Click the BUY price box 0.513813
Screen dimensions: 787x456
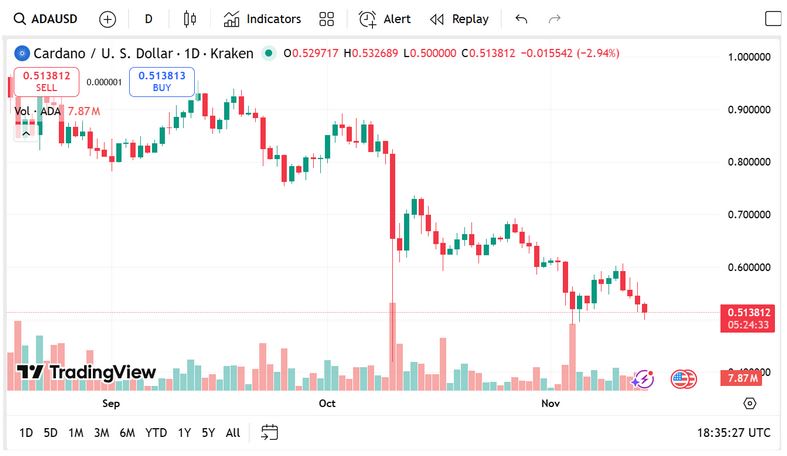click(x=161, y=81)
